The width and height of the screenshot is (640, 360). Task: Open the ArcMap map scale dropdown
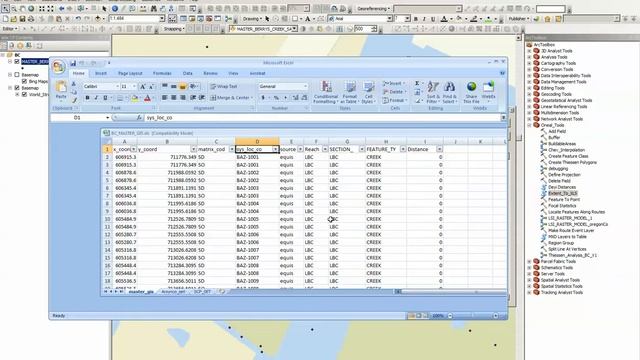click(x=162, y=19)
